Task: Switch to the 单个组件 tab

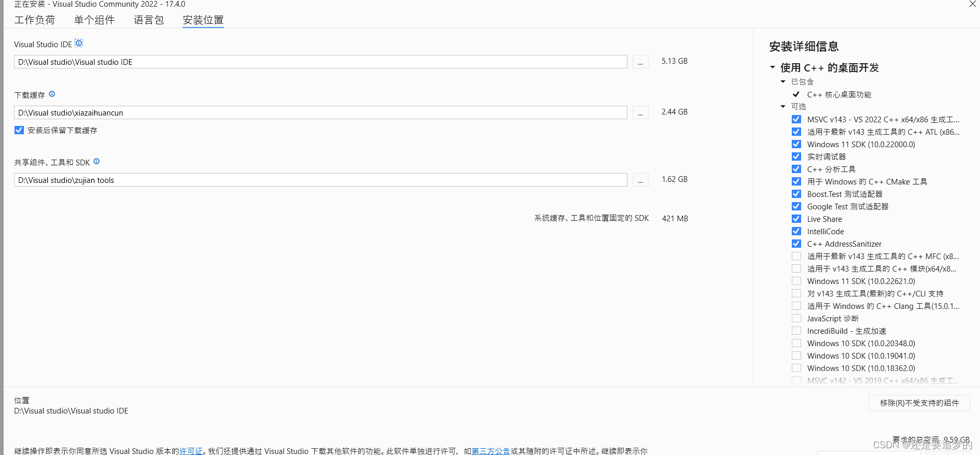Action: [x=94, y=20]
